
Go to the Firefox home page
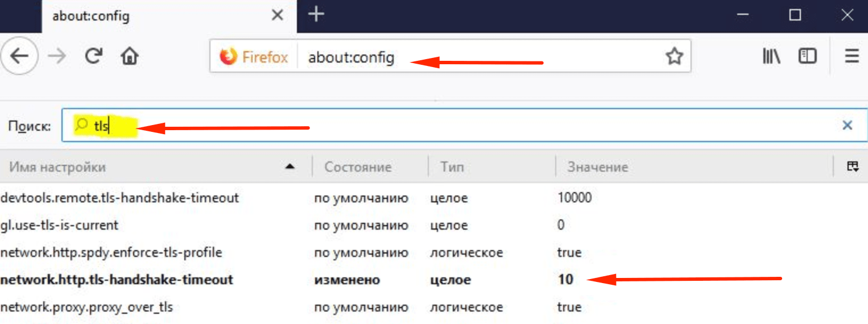[x=130, y=56]
